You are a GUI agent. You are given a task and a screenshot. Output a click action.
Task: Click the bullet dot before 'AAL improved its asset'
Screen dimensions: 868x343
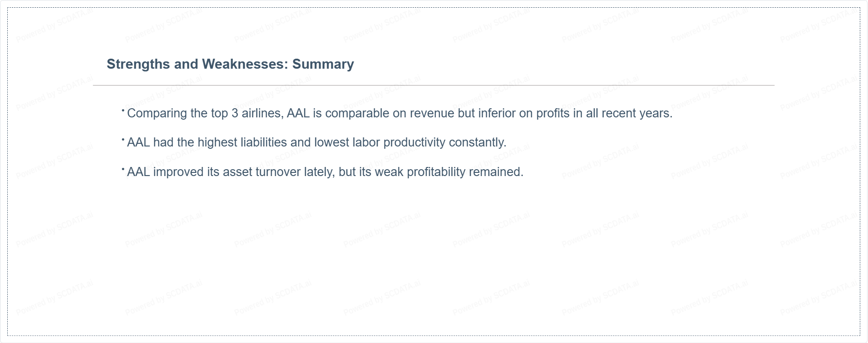click(x=123, y=169)
